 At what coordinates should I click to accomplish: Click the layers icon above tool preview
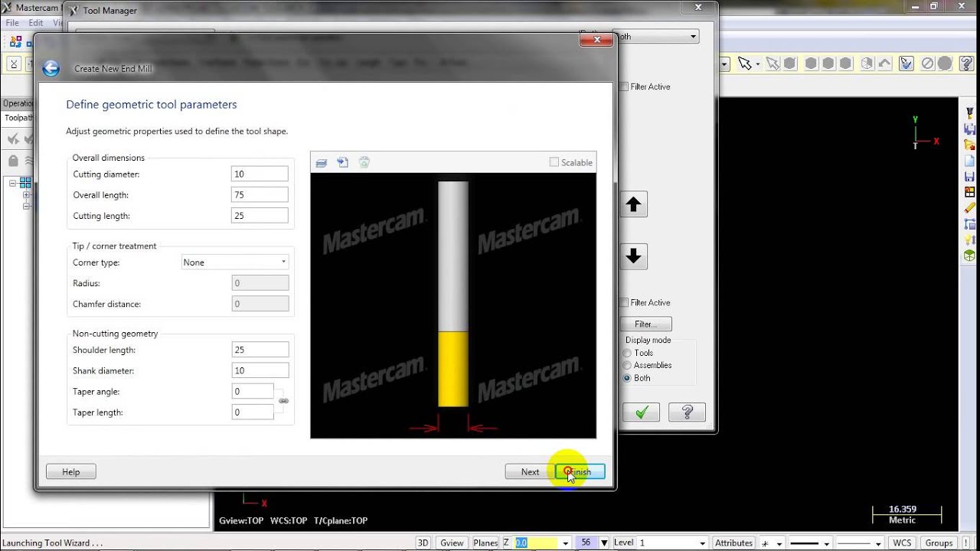(x=322, y=162)
